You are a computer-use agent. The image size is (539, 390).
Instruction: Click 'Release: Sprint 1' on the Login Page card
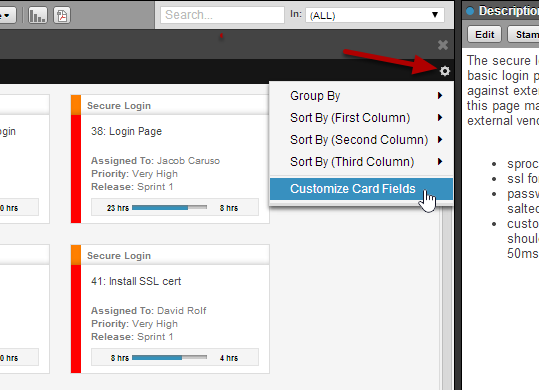(x=132, y=187)
